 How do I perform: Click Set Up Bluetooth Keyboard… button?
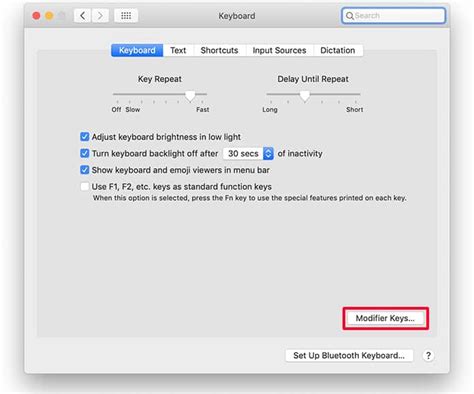(x=349, y=356)
